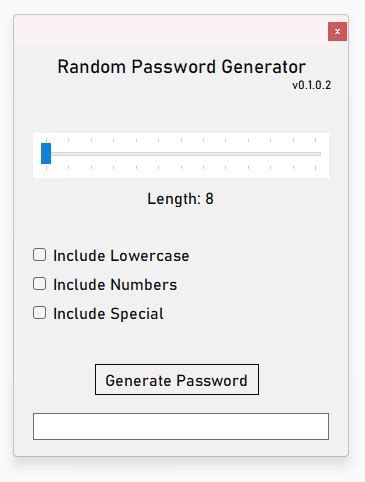Click the "Include Lowercase" label text
365x482 pixels.
pos(121,256)
